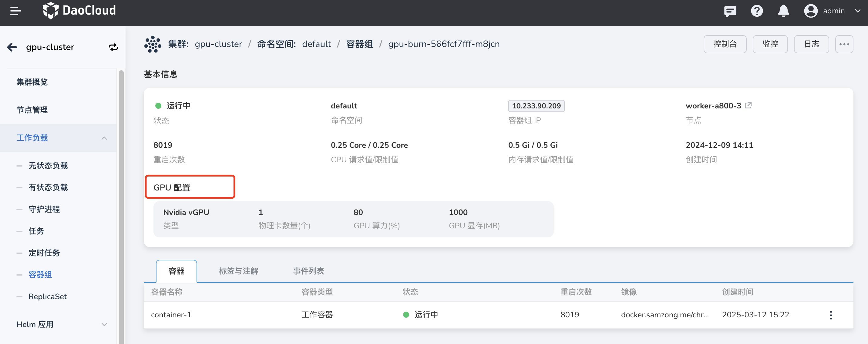Click the 控制台 button
This screenshot has height=344, width=868.
click(725, 44)
